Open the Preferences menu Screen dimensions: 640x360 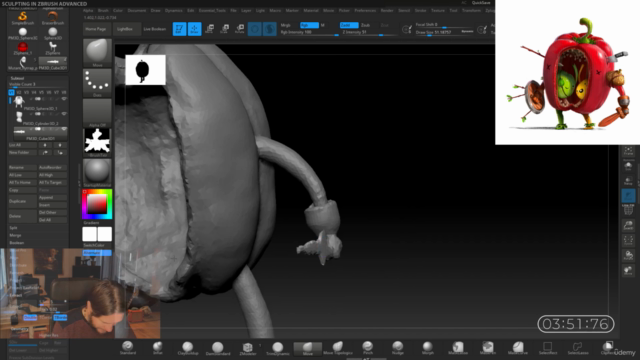(x=365, y=11)
